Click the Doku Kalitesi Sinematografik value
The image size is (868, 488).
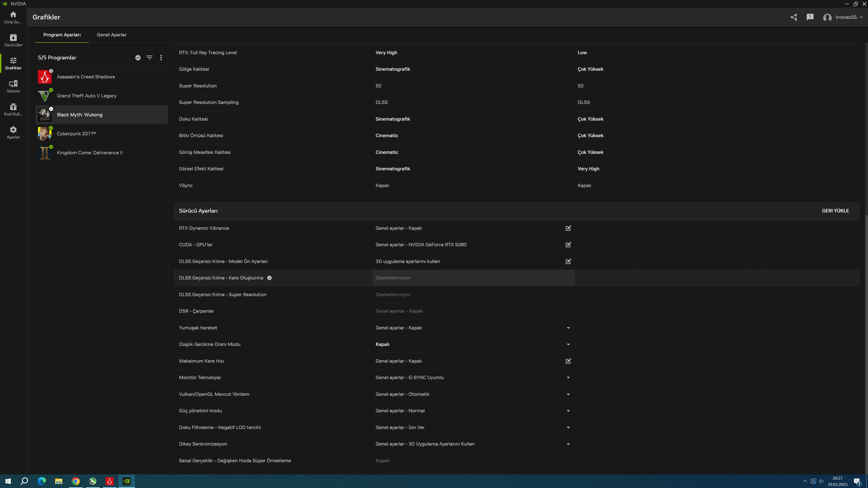pos(393,119)
